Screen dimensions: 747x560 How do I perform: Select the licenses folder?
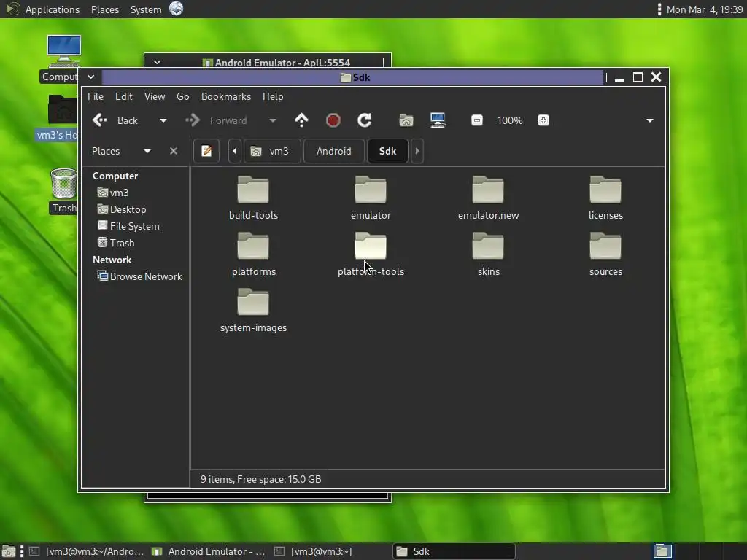click(x=605, y=198)
